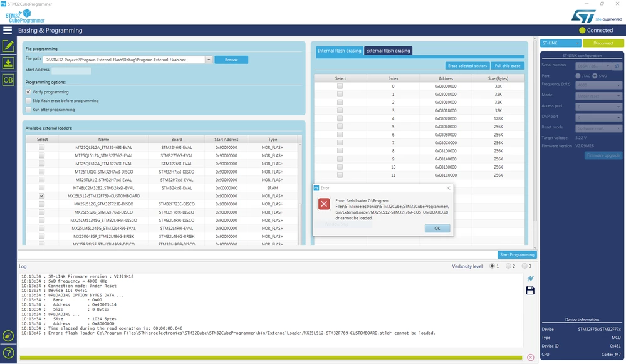Open the Access port dropdown
The height and width of the screenshot is (364, 626).
coord(599,107)
